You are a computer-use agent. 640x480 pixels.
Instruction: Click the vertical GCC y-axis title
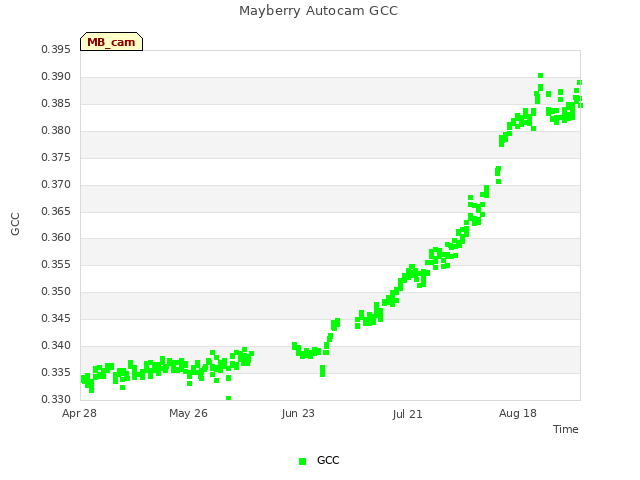tap(15, 224)
